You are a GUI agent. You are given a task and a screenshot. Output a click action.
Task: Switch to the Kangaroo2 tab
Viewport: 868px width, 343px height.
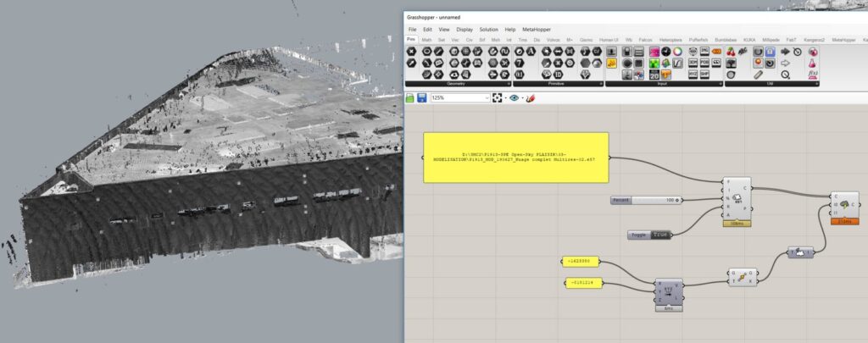coord(814,39)
